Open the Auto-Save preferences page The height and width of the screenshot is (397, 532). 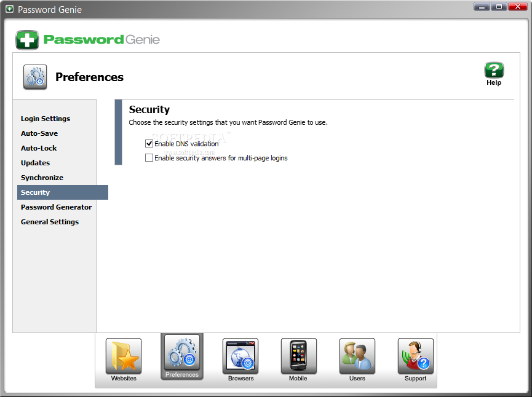pyautogui.click(x=39, y=133)
